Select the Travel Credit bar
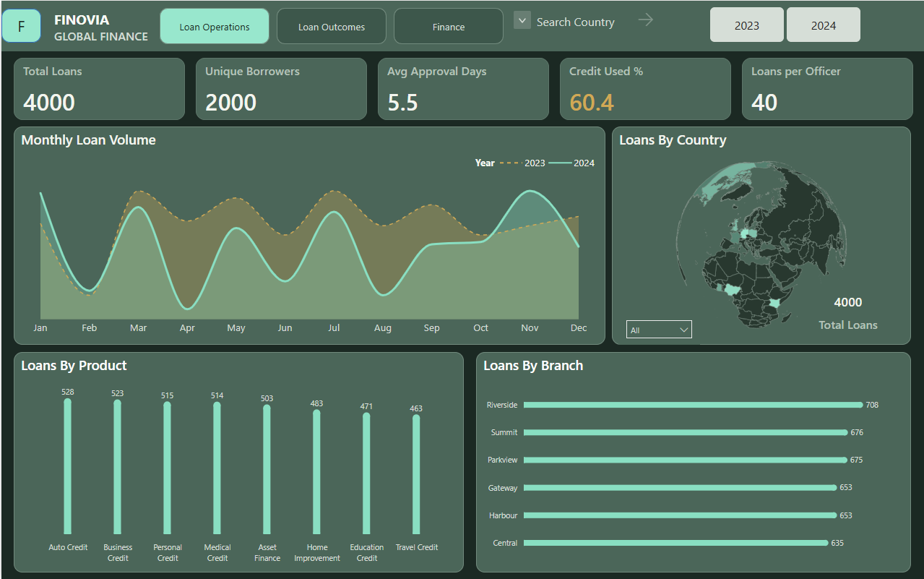This screenshot has width=924, height=579. coord(416,474)
